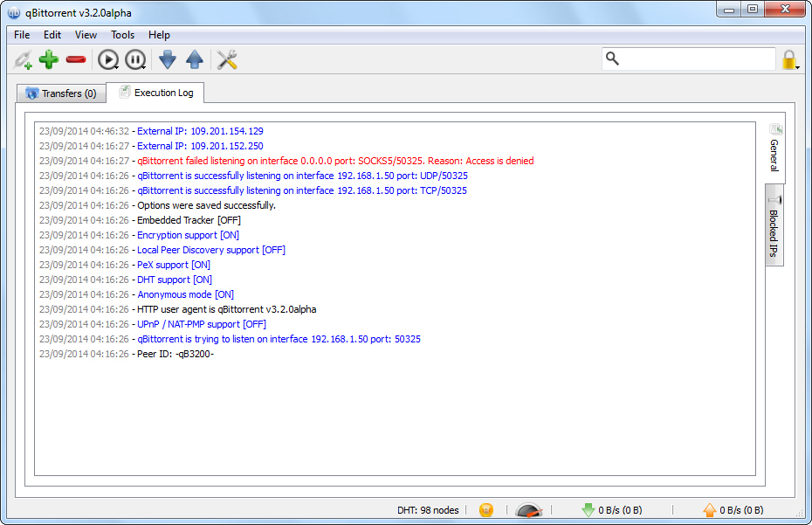Switch to the Transfers (0) tab
This screenshot has width=812, height=525.
pyautogui.click(x=61, y=93)
